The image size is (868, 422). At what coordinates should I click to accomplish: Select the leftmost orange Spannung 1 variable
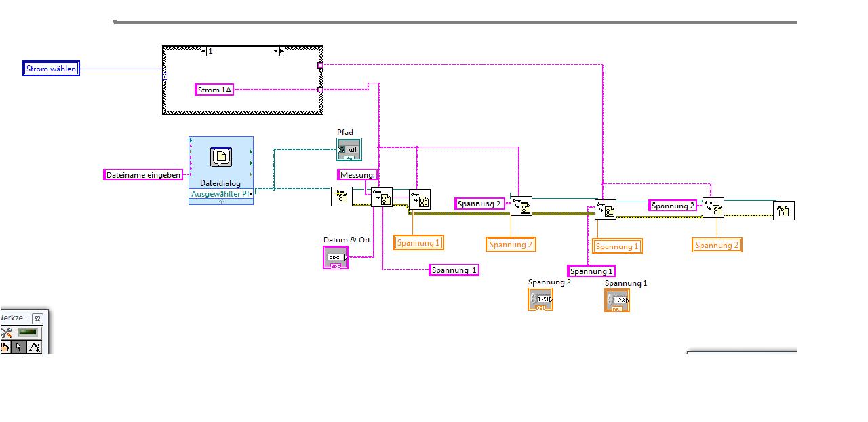click(418, 243)
